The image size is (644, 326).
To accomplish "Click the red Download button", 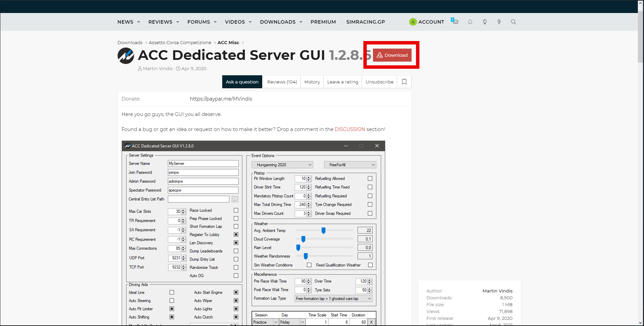I will coord(392,55).
